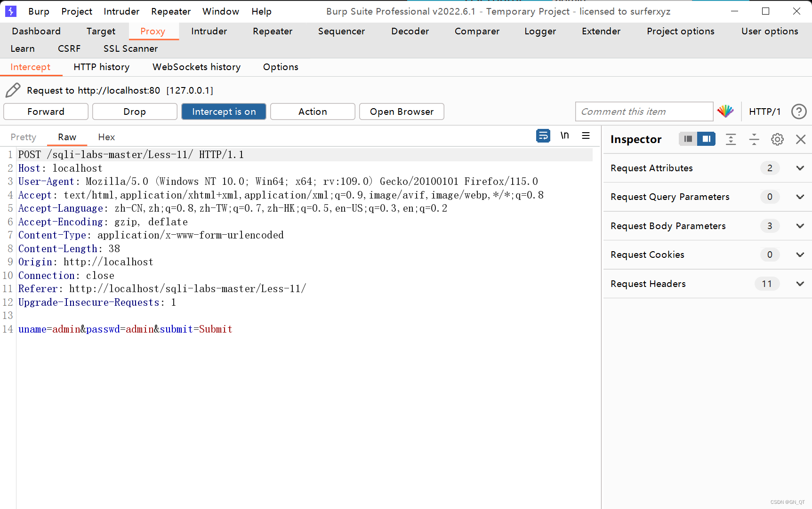Switch to the Intruder tool tab
Viewport: 812px width, 509px height.
pos(209,31)
